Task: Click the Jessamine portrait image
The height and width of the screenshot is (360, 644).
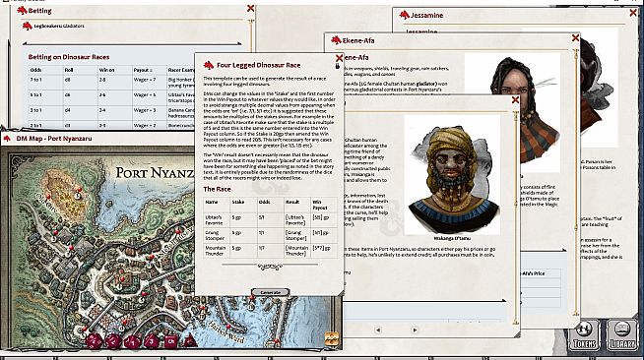Action: (x=599, y=87)
